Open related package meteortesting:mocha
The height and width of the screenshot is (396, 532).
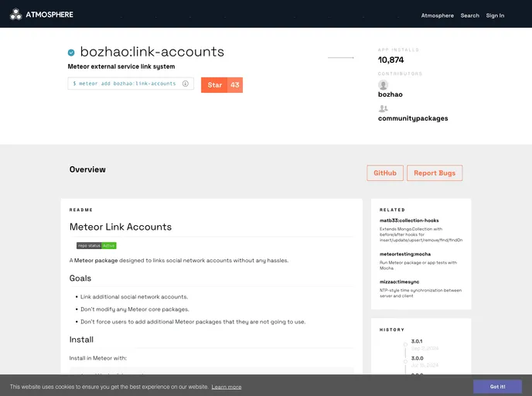[405, 254]
